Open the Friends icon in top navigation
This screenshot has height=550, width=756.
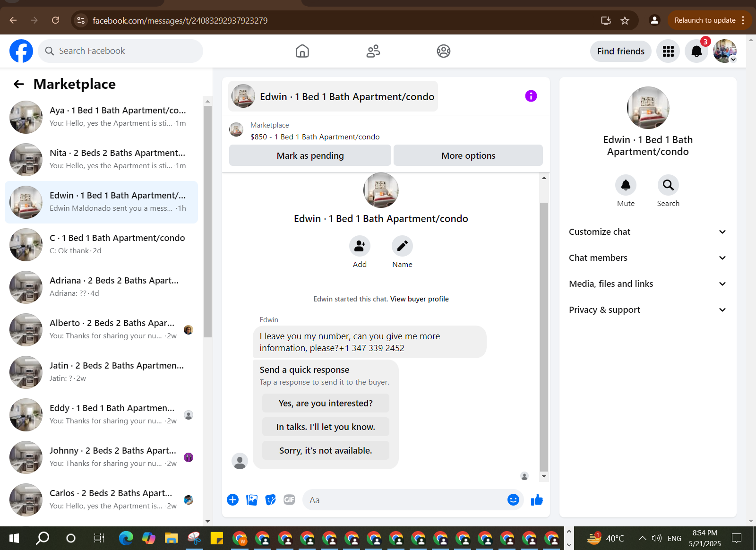click(x=373, y=51)
